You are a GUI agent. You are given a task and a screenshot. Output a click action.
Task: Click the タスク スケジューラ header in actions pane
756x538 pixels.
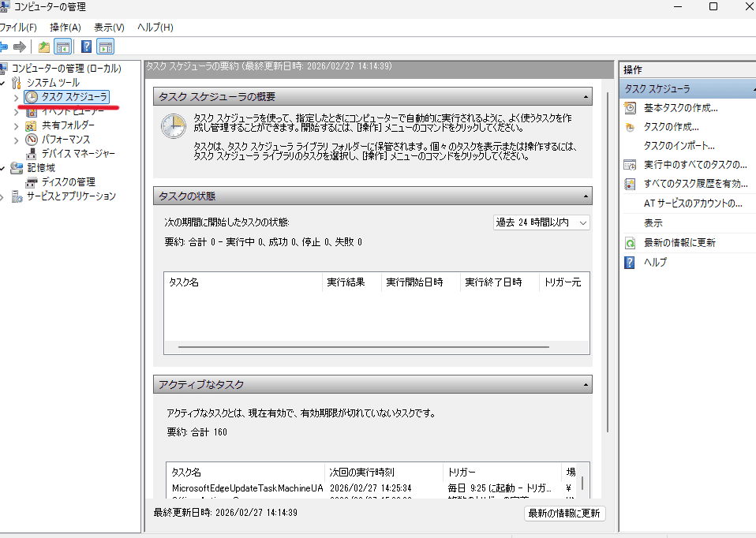pyautogui.click(x=688, y=89)
